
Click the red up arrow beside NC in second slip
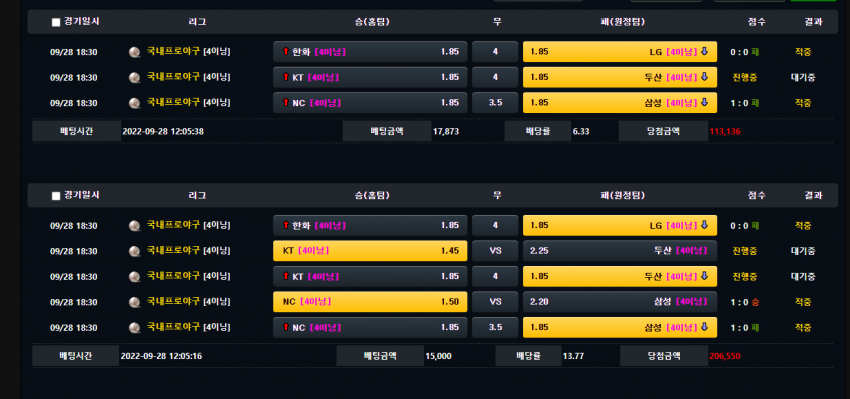coord(286,327)
